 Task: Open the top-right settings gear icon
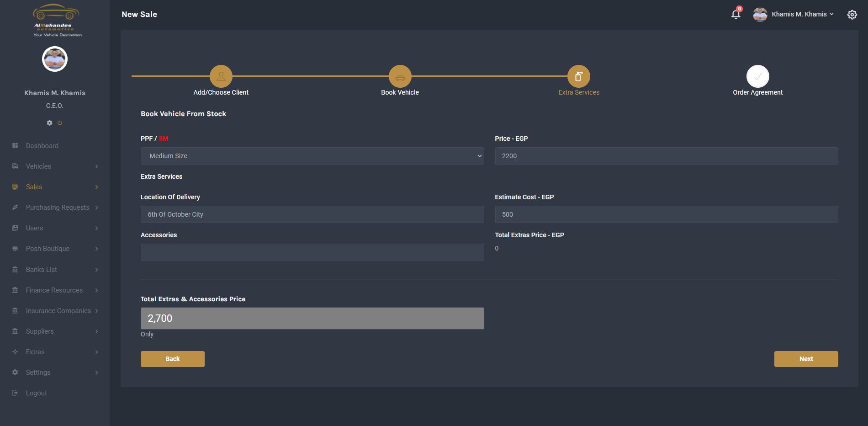click(852, 15)
